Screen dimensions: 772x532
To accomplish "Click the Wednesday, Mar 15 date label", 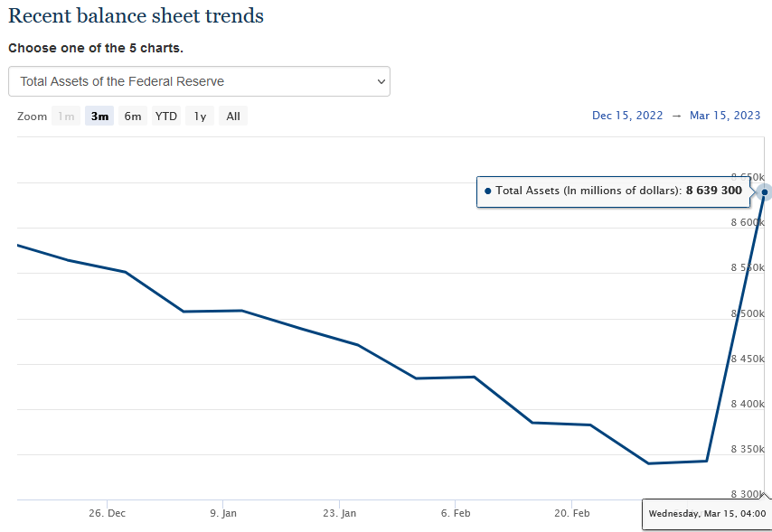I will [705, 513].
